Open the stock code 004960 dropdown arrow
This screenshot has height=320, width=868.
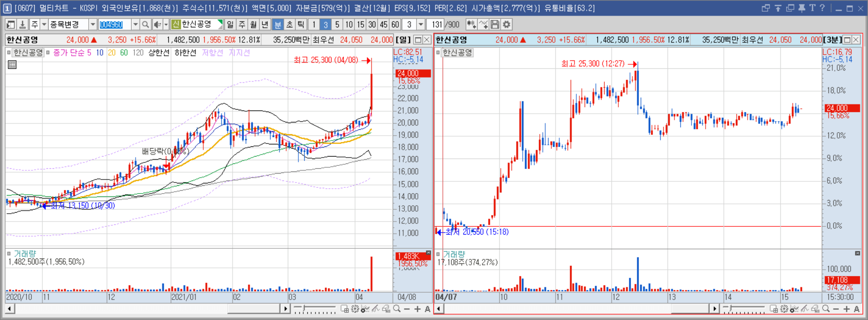tap(135, 24)
